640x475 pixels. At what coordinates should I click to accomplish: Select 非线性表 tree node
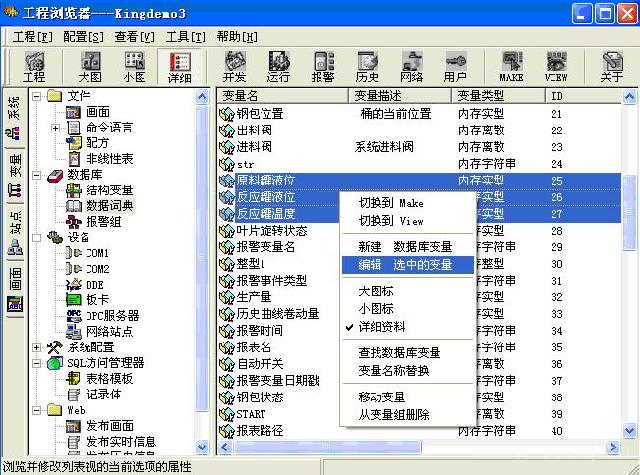(x=109, y=159)
